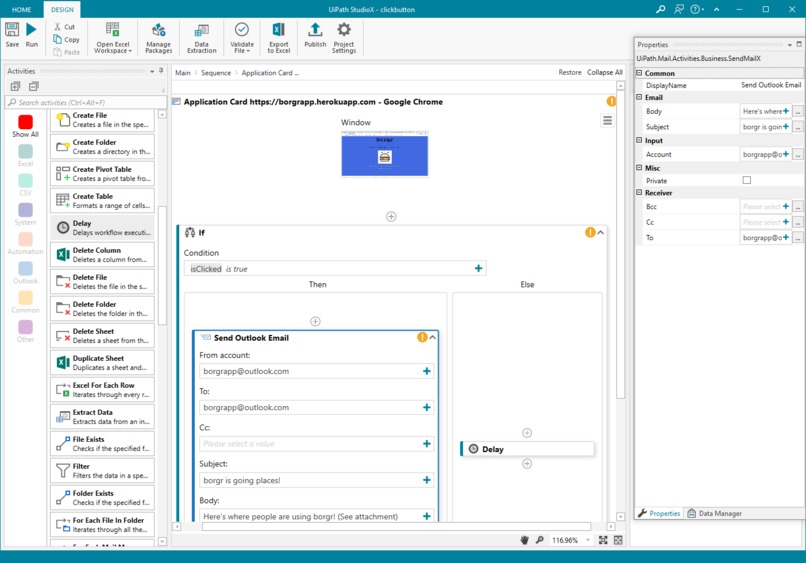
Task: Collapse the If activity chevron
Action: point(600,232)
